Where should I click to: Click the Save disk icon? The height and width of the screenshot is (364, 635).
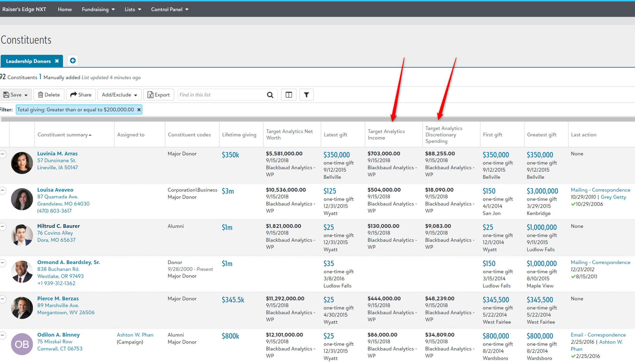click(7, 95)
